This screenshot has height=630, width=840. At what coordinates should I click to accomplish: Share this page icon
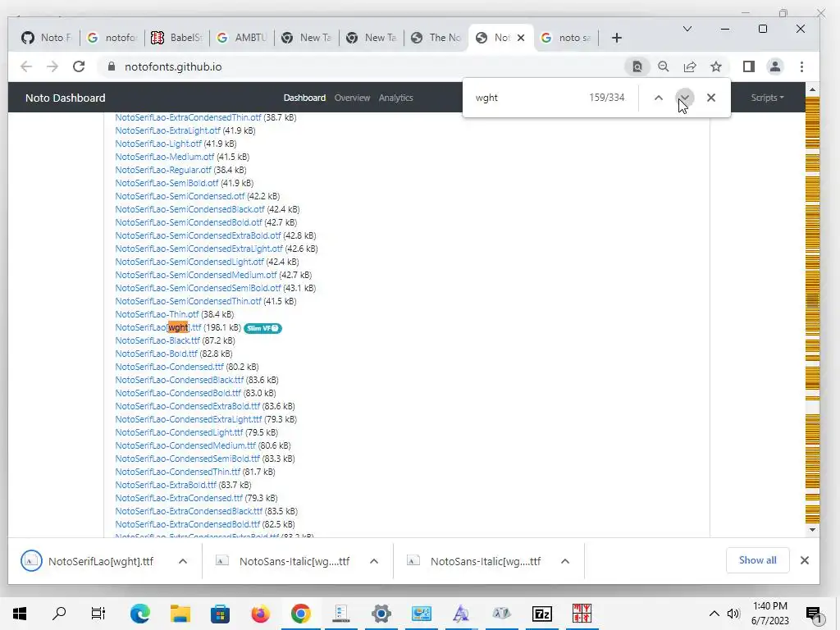point(690,66)
